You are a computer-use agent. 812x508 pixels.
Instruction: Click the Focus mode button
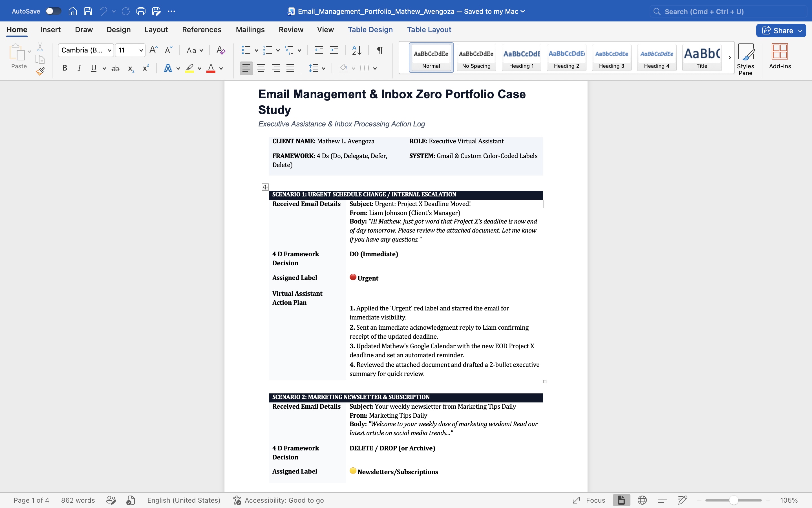[589, 500]
